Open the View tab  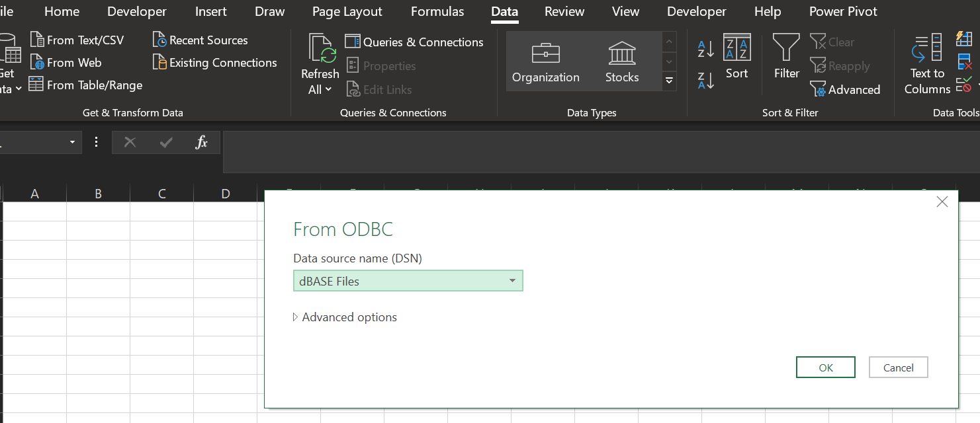coord(626,12)
